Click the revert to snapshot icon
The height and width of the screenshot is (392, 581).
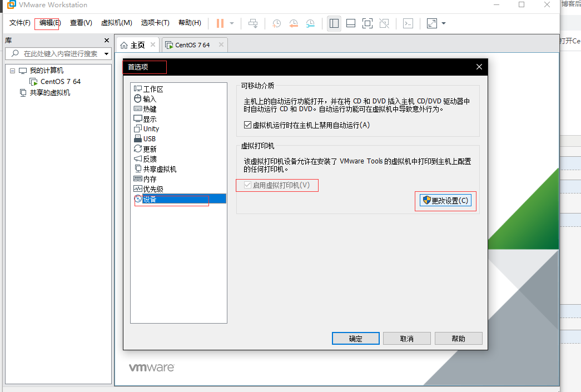pyautogui.click(x=294, y=23)
